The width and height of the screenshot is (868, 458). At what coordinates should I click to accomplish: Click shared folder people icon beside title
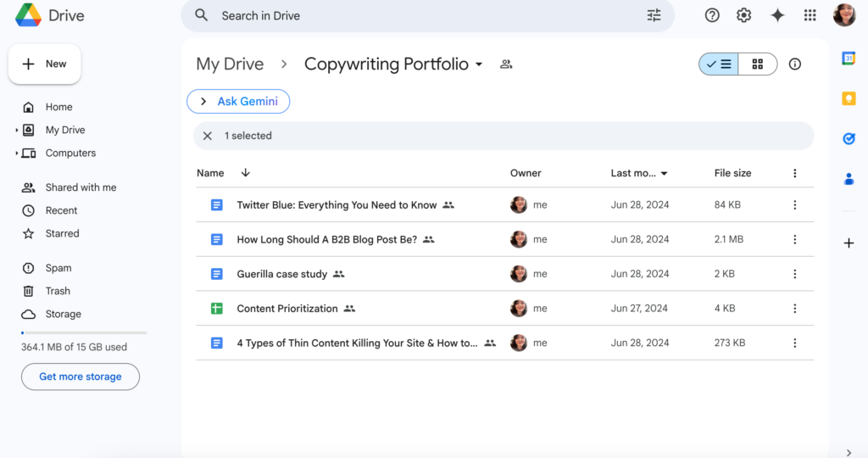coord(506,64)
